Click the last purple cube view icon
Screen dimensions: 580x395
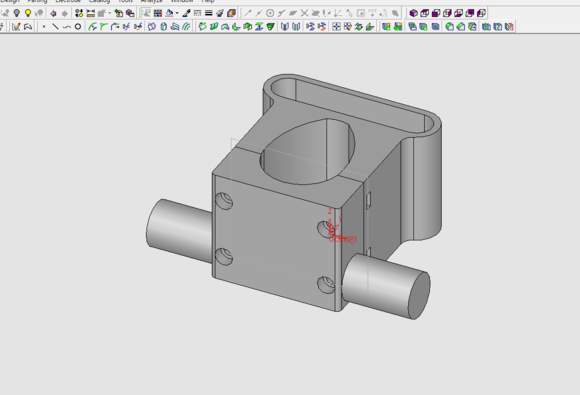click(481, 13)
